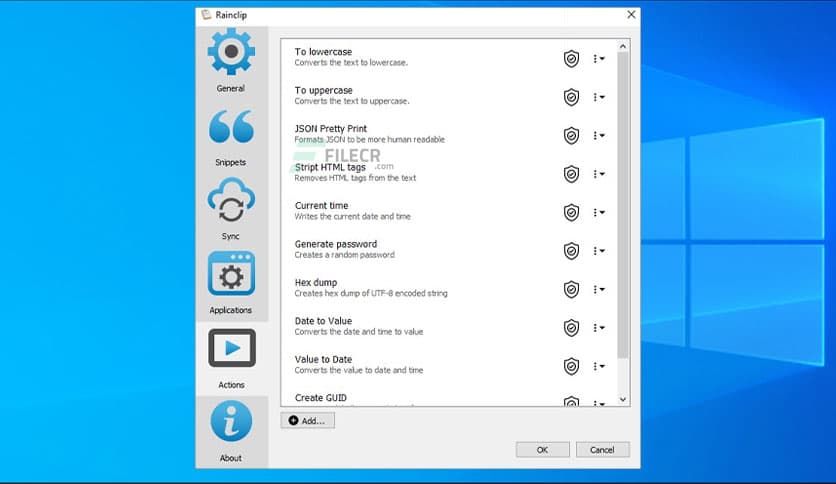836x484 pixels.
Task: Open the options dropdown for To uppercase
Action: 599,97
